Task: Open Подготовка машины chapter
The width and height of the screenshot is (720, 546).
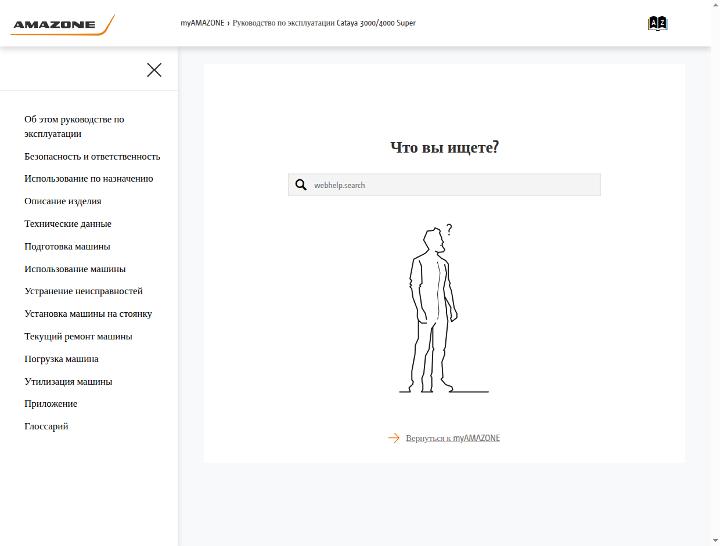Action: (68, 246)
